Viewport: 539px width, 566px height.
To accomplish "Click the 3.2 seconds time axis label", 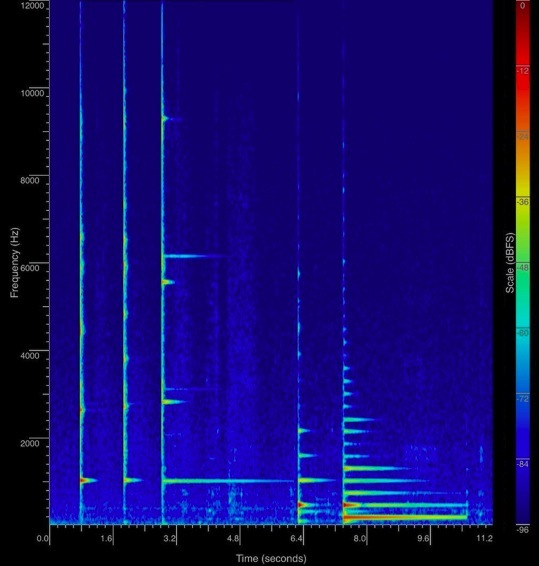I will point(169,539).
